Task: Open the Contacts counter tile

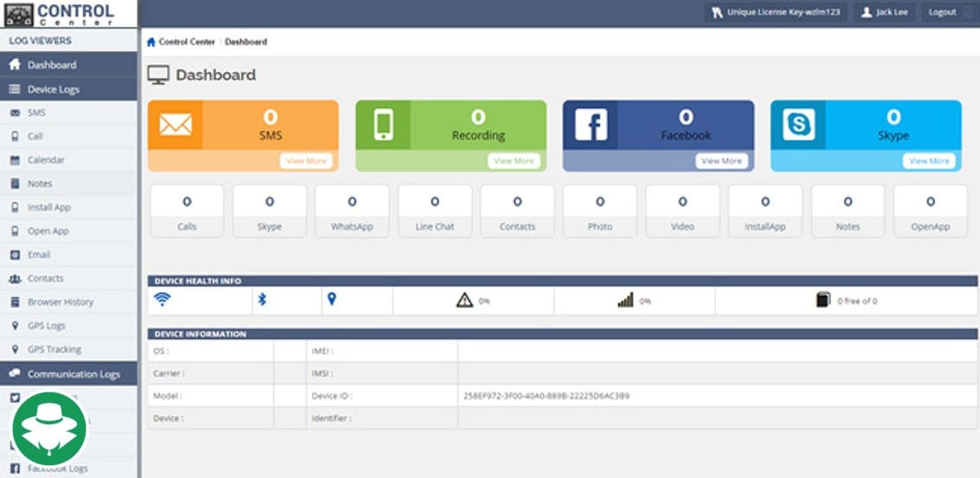Action: pos(517,211)
